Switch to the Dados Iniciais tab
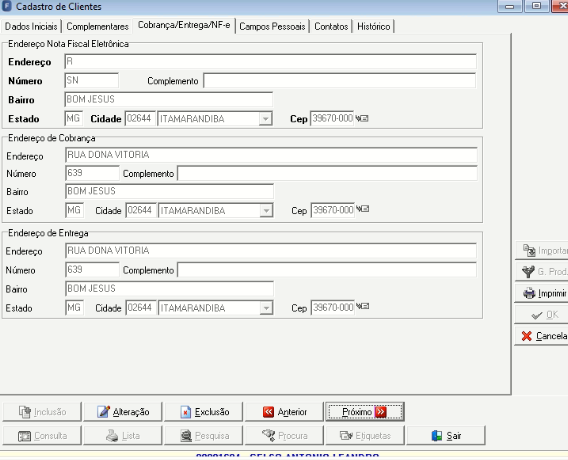Image resolution: width=568 pixels, height=460 pixels. [31, 26]
